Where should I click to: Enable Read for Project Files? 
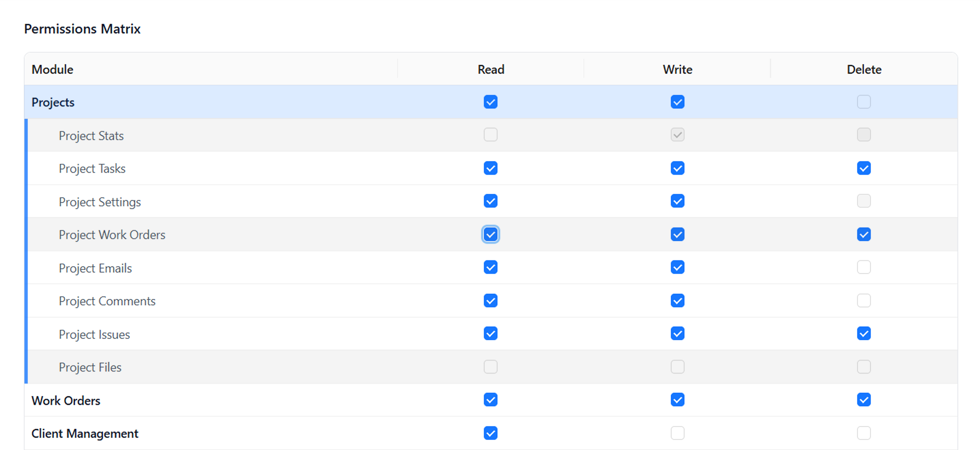(490, 367)
